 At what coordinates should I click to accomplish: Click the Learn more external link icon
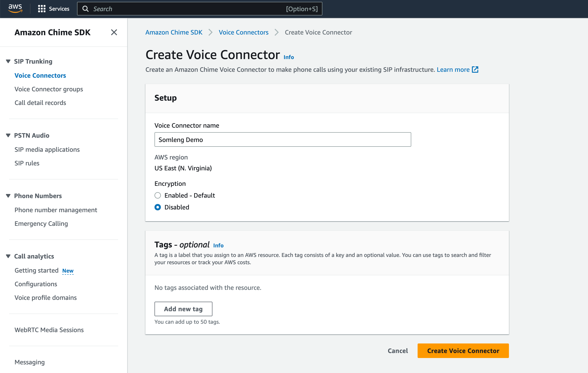point(475,70)
